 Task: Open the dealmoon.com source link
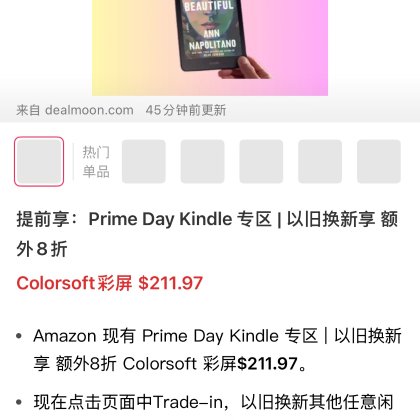click(89, 110)
